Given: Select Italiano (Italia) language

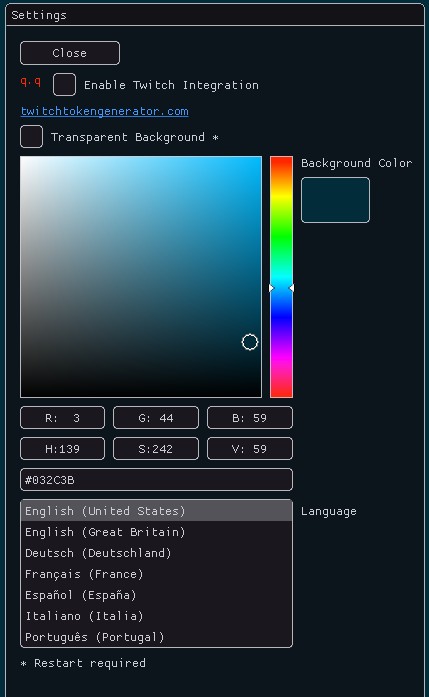Looking at the screenshot, I should tap(156, 616).
